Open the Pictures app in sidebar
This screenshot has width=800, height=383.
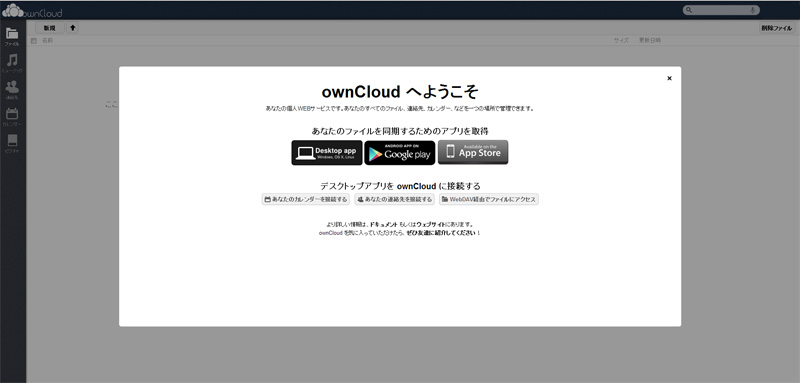pos(12,143)
